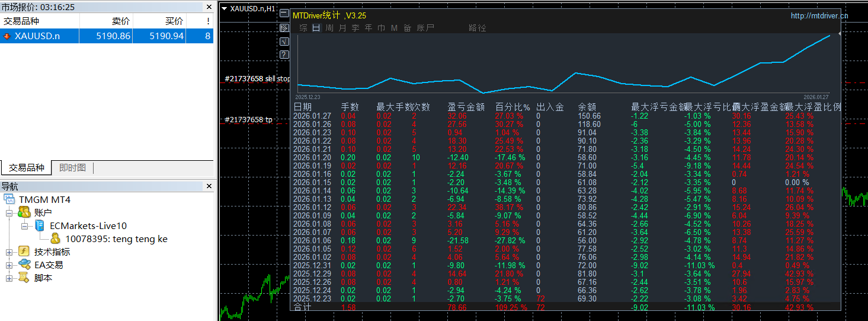
Task: Click the 手数 column header
Action: pos(350,107)
